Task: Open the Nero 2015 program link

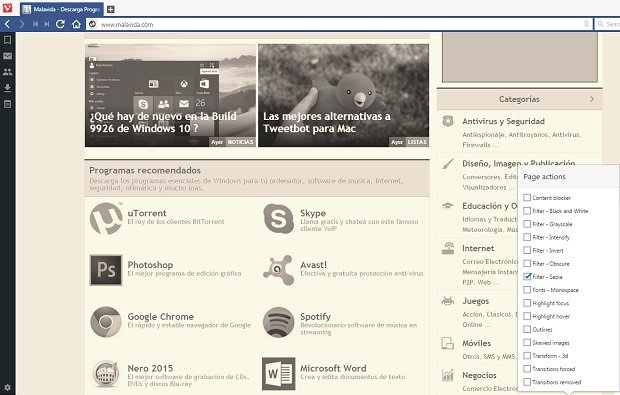Action: point(150,369)
